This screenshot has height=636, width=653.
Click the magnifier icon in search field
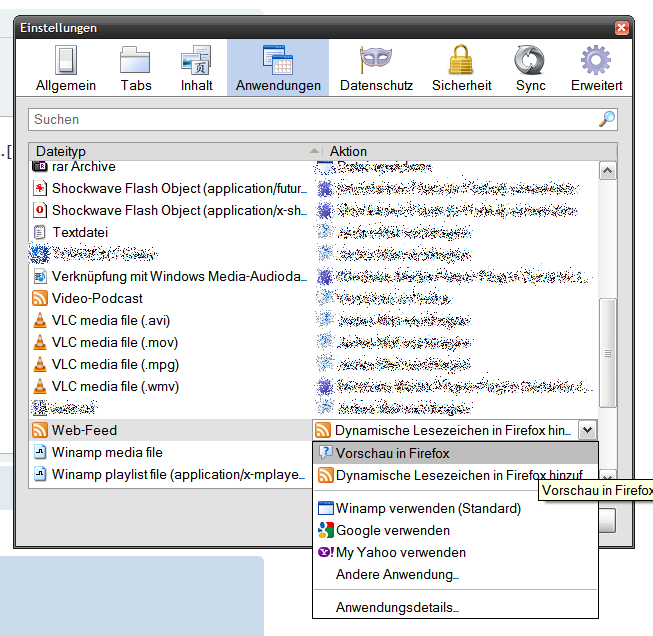pos(607,119)
